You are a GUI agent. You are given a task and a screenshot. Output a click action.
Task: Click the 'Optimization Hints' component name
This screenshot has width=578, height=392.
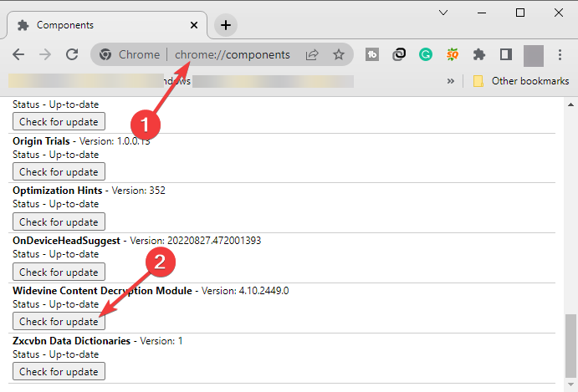click(57, 191)
